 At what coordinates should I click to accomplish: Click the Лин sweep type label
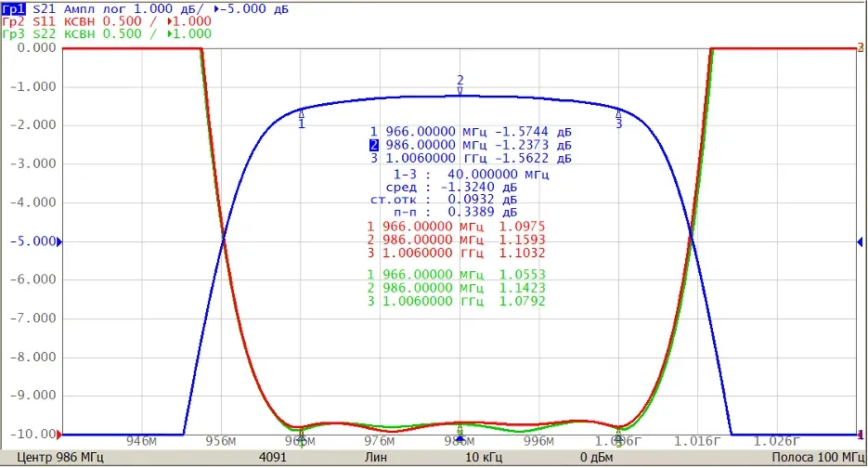click(x=375, y=458)
